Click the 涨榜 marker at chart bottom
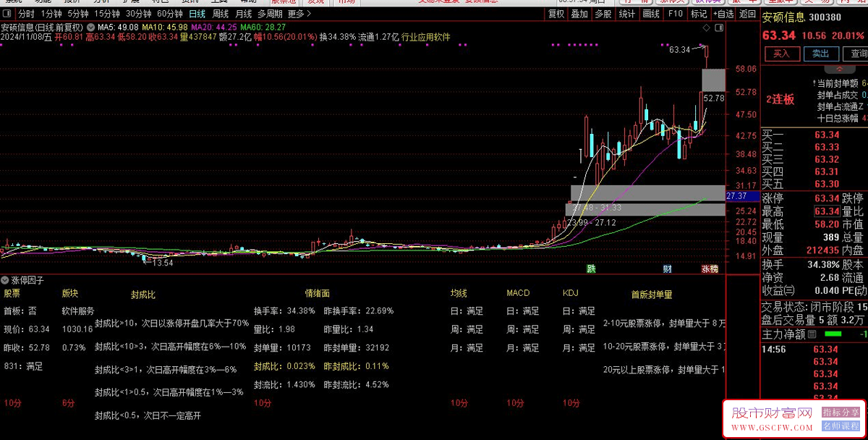Screen dimensions: 868x440 (x=709, y=268)
